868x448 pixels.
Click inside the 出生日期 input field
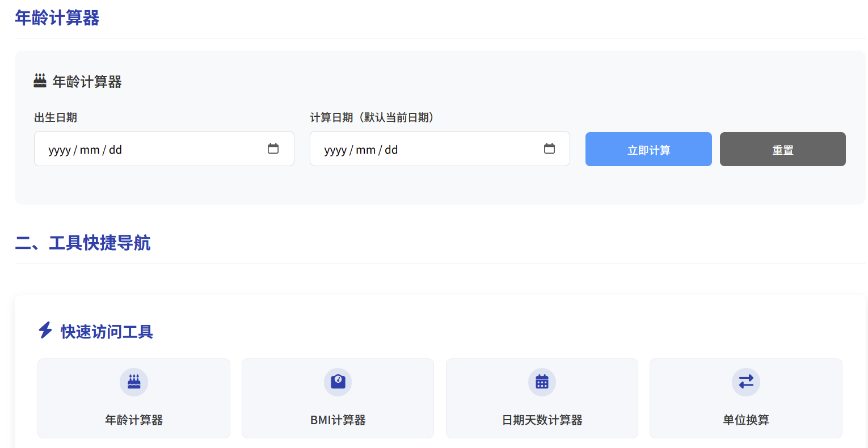(x=142, y=149)
